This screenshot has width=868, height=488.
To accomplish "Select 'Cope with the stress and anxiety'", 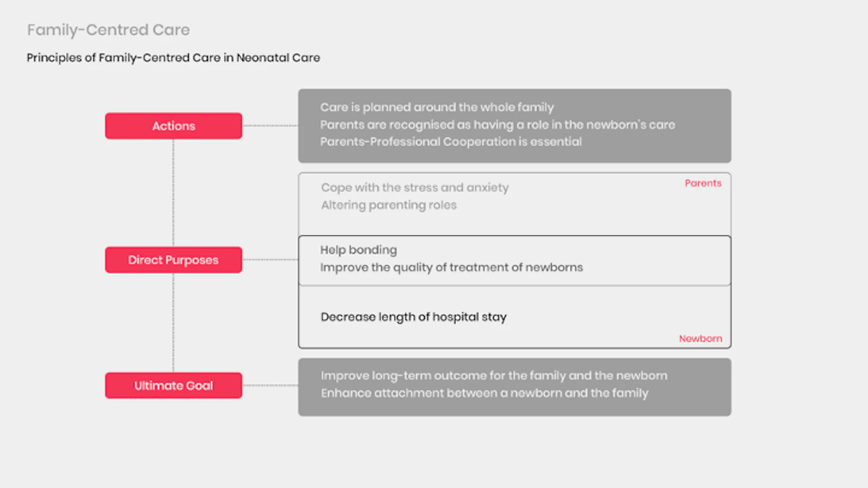I will point(414,188).
